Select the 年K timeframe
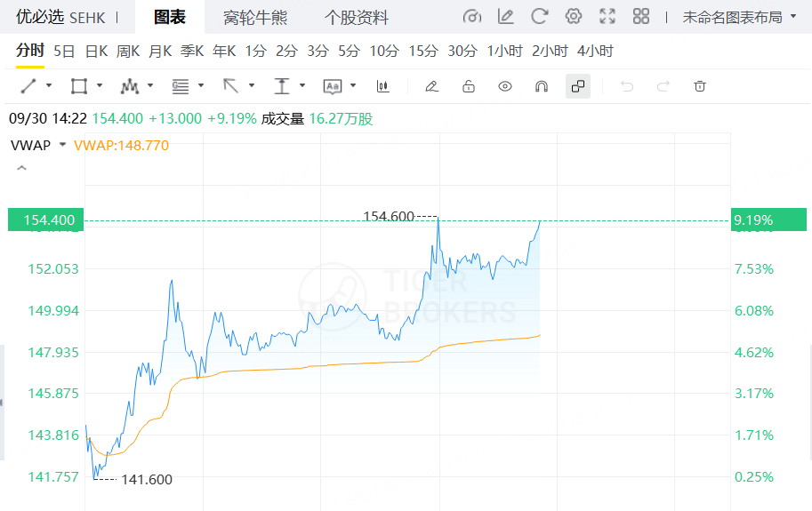This screenshot has width=812, height=511. (224, 51)
